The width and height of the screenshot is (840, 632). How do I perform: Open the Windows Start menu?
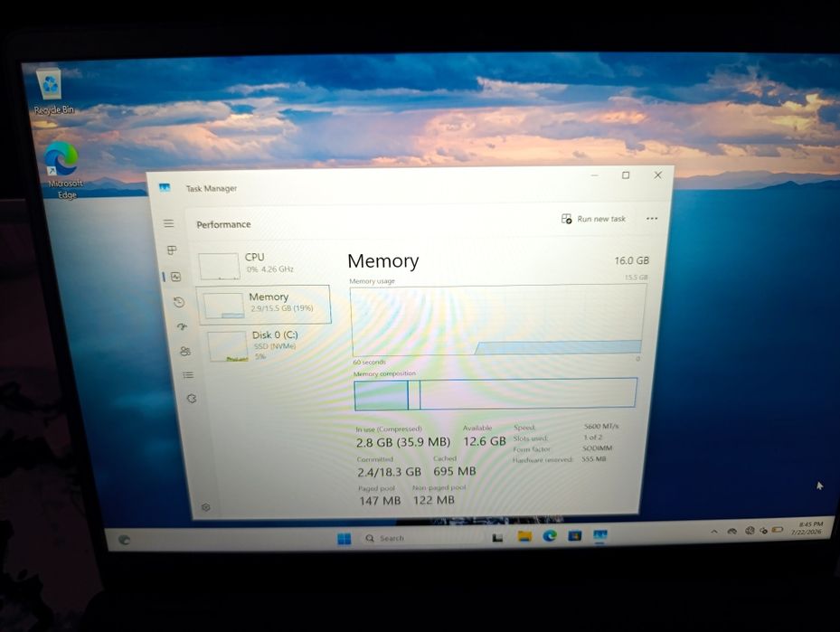tap(344, 538)
